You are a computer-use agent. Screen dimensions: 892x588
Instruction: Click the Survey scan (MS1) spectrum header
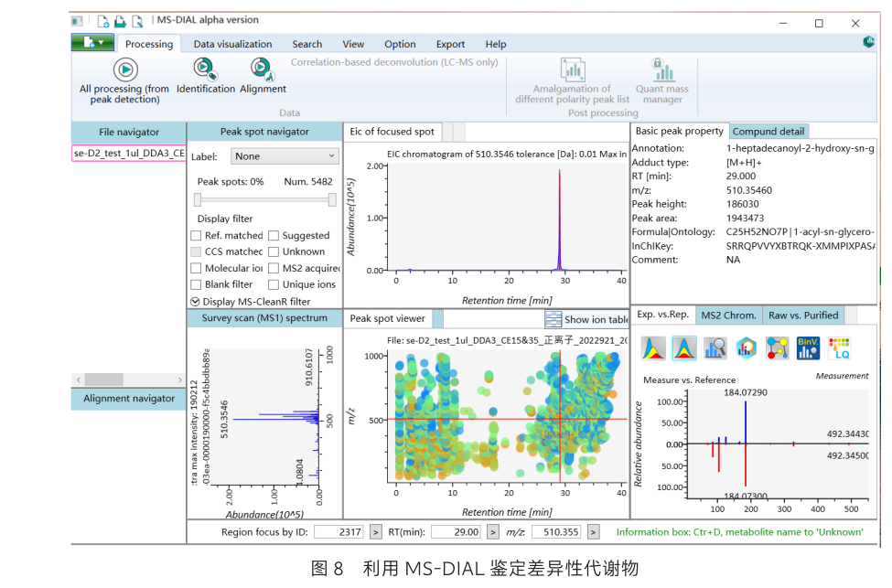coord(264,318)
